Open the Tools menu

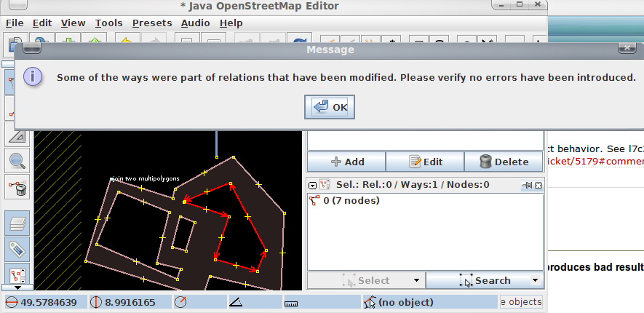pos(109,23)
